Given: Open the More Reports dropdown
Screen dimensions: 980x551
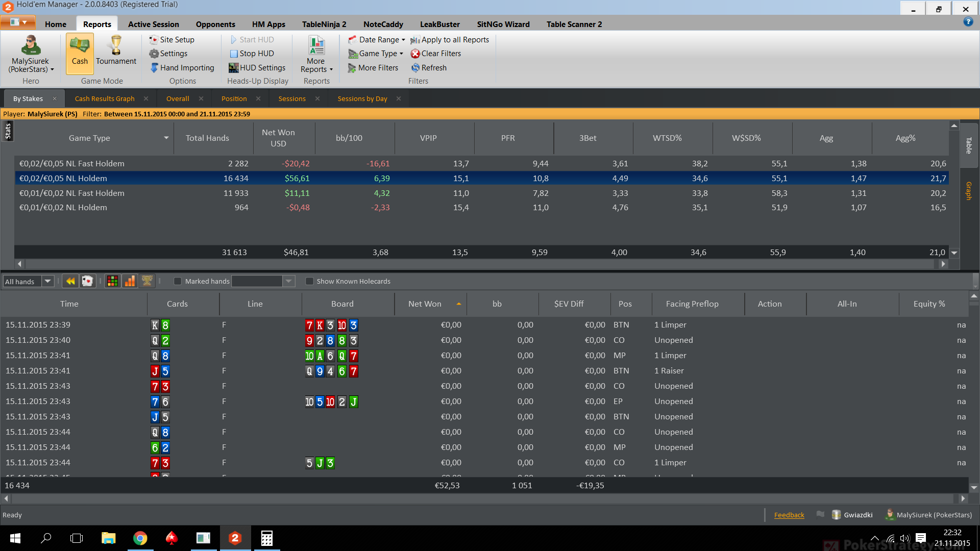Looking at the screenshot, I should point(316,55).
